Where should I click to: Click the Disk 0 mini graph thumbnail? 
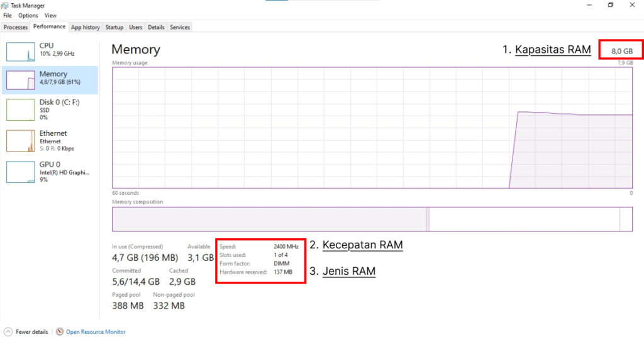point(21,109)
